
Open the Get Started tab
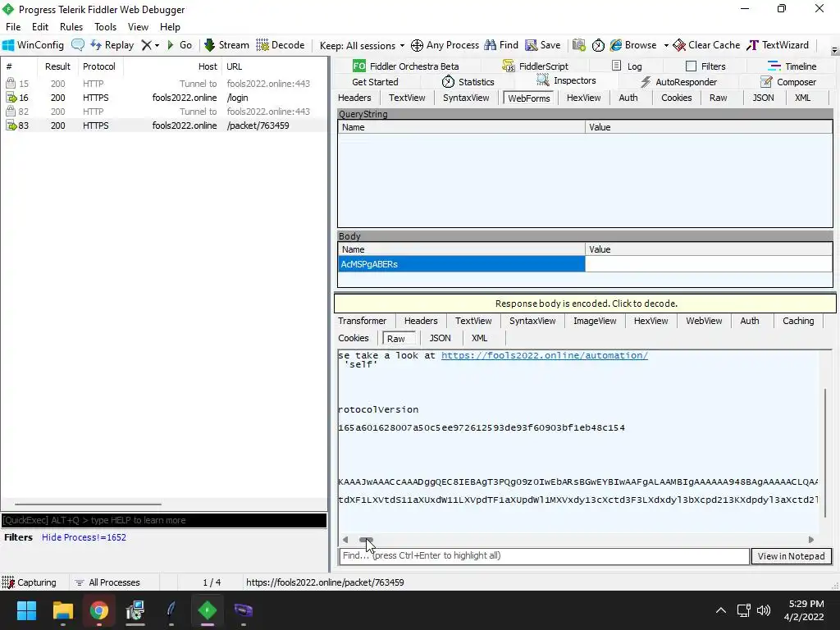375,82
